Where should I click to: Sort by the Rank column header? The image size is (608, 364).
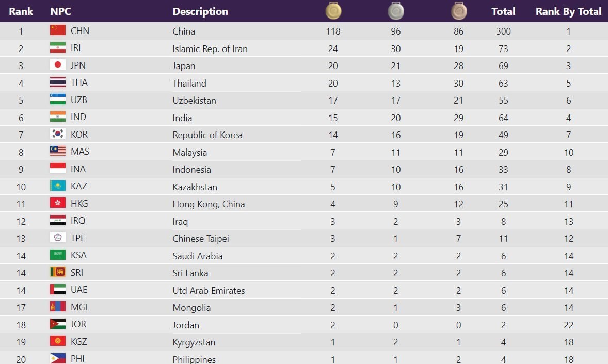point(21,11)
